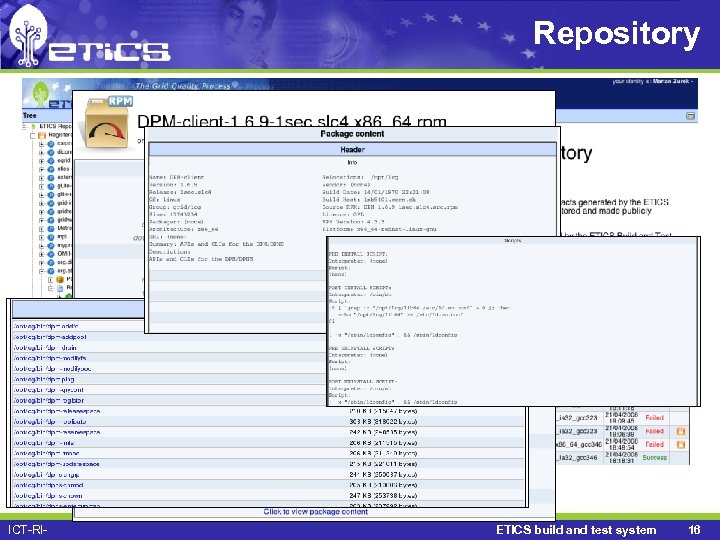
Task: Click the DPM-client package title text
Action: pyautogui.click(x=292, y=120)
